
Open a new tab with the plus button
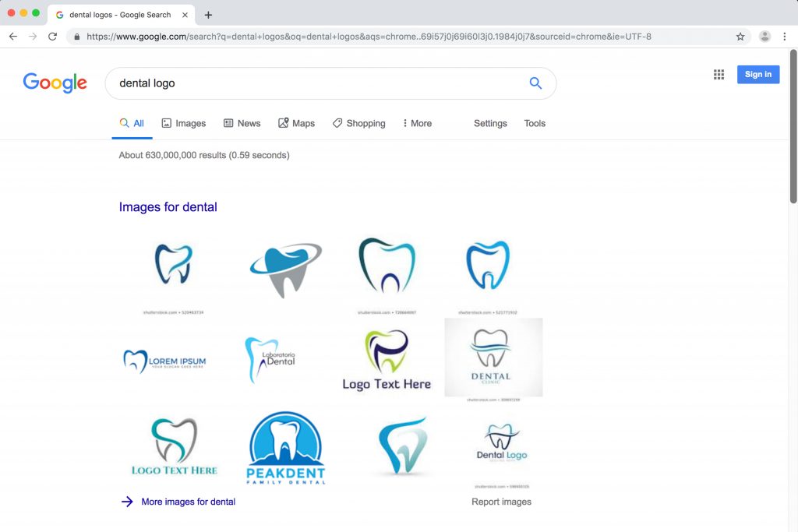point(208,15)
